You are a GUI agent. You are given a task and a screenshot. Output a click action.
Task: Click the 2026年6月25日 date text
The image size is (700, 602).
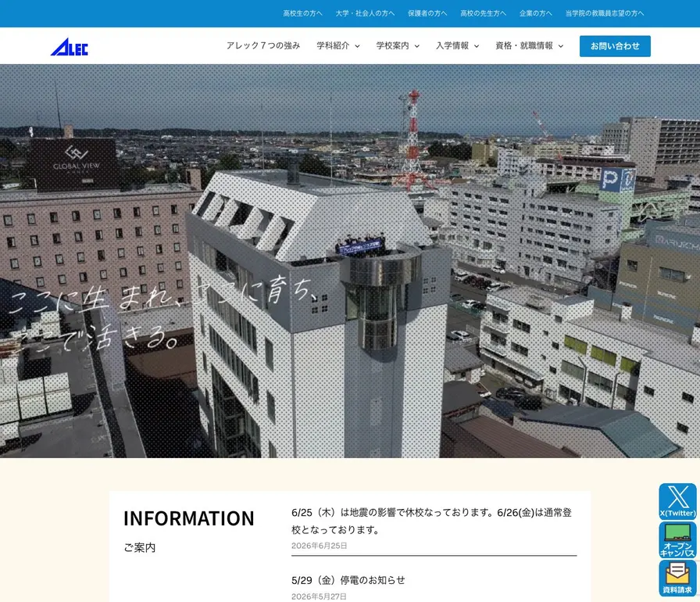[320, 546]
